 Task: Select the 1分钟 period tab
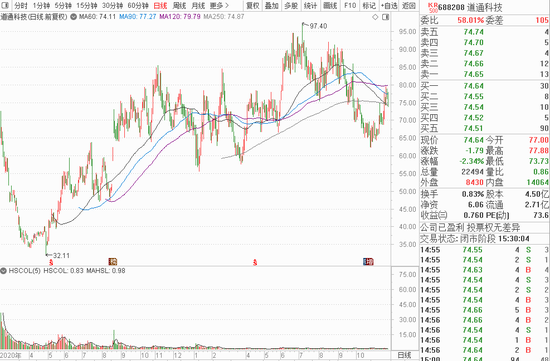pyautogui.click(x=41, y=6)
